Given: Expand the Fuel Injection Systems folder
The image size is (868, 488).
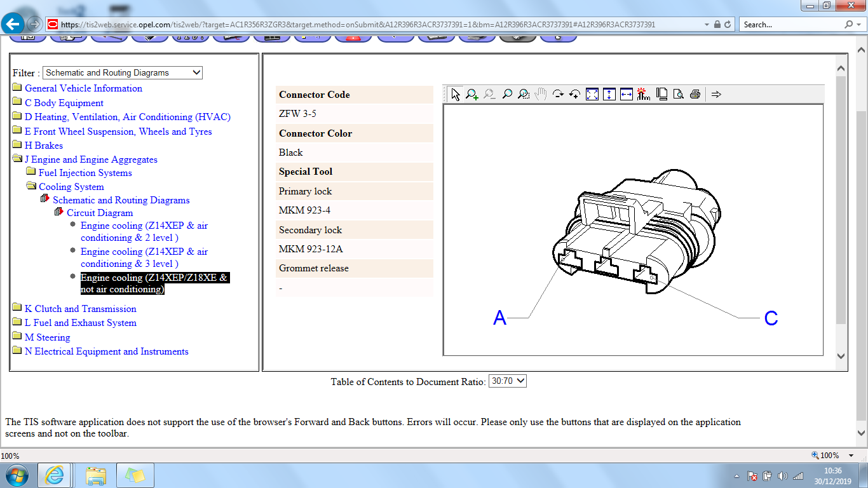Looking at the screenshot, I should [31, 172].
